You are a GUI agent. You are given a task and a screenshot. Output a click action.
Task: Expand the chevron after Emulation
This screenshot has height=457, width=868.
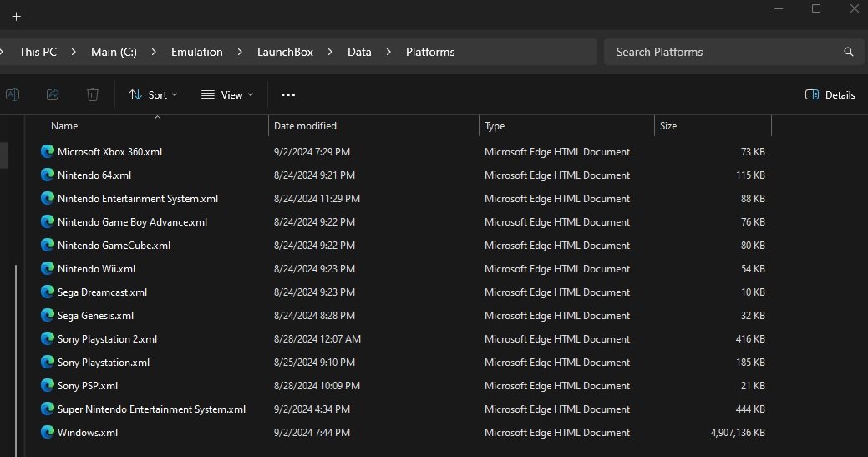240,52
